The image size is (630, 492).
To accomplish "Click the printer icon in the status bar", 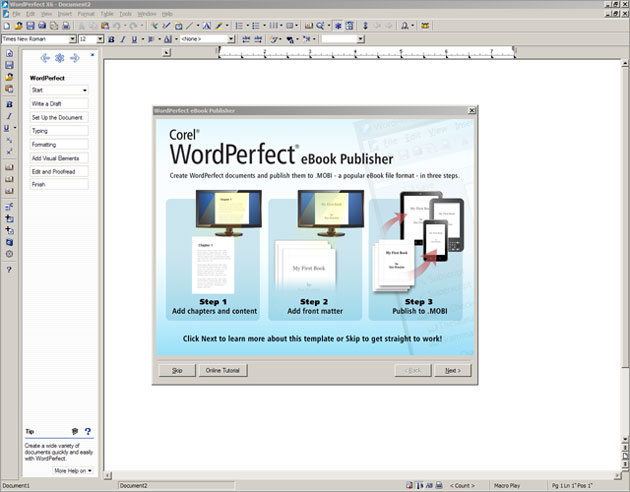I will (439, 486).
